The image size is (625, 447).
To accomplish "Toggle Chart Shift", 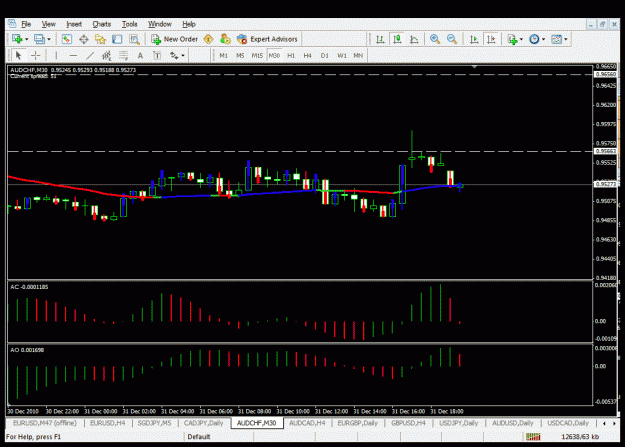I will tap(491, 39).
